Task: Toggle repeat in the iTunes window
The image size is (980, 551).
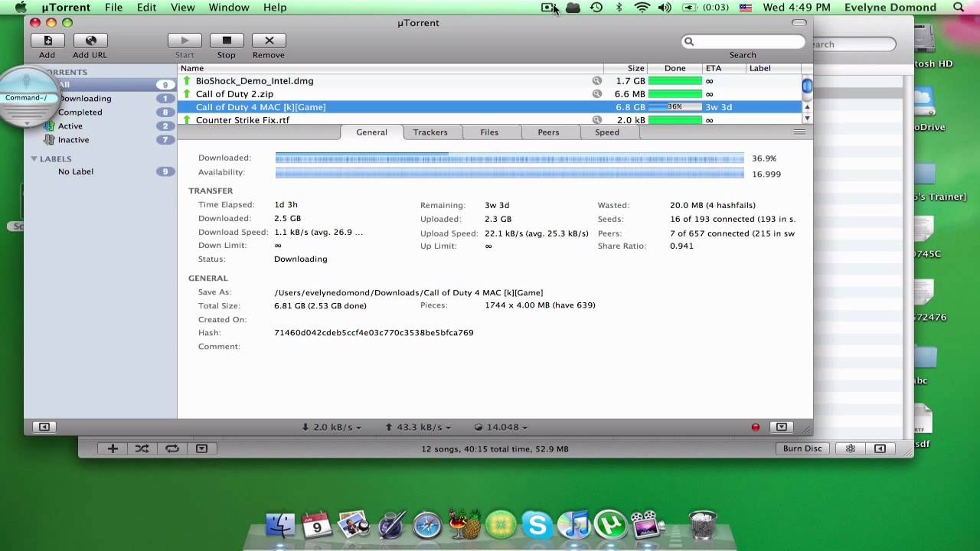Action: point(172,448)
